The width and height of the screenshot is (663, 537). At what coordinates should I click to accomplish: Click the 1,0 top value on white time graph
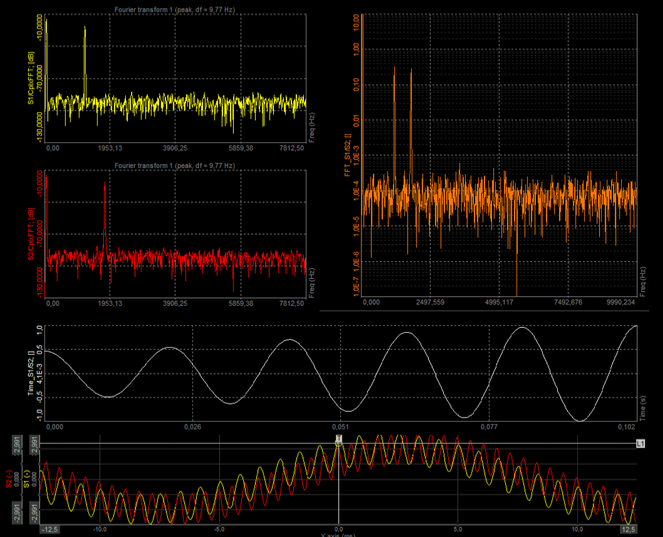pyautogui.click(x=40, y=329)
